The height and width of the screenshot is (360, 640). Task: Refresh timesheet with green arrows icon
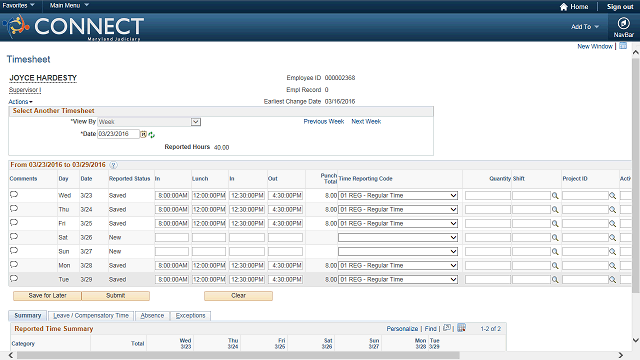pyautogui.click(x=151, y=135)
